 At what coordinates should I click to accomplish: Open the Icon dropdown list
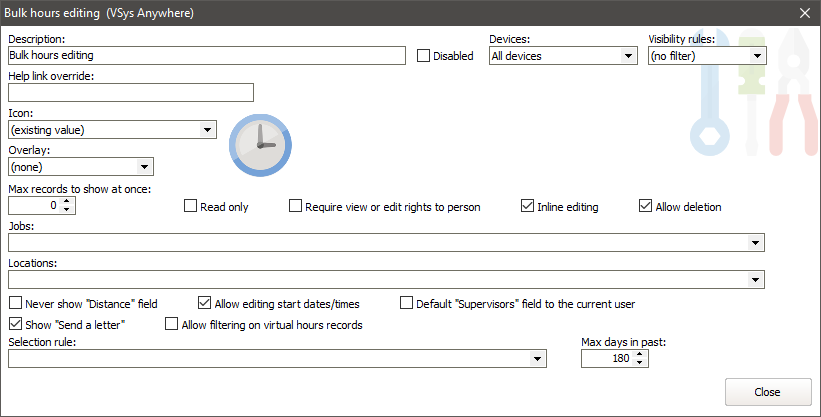[x=207, y=130]
